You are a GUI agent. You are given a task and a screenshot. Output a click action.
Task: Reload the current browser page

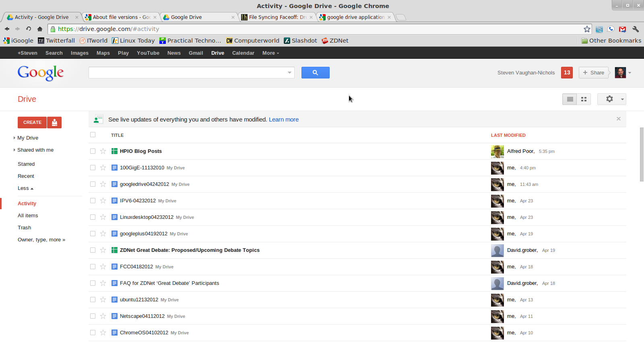tap(29, 29)
